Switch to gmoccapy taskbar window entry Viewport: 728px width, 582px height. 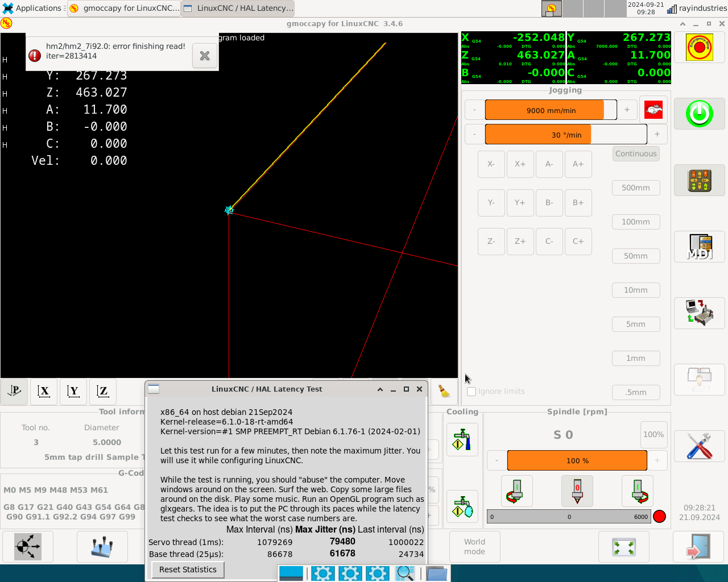[124, 8]
